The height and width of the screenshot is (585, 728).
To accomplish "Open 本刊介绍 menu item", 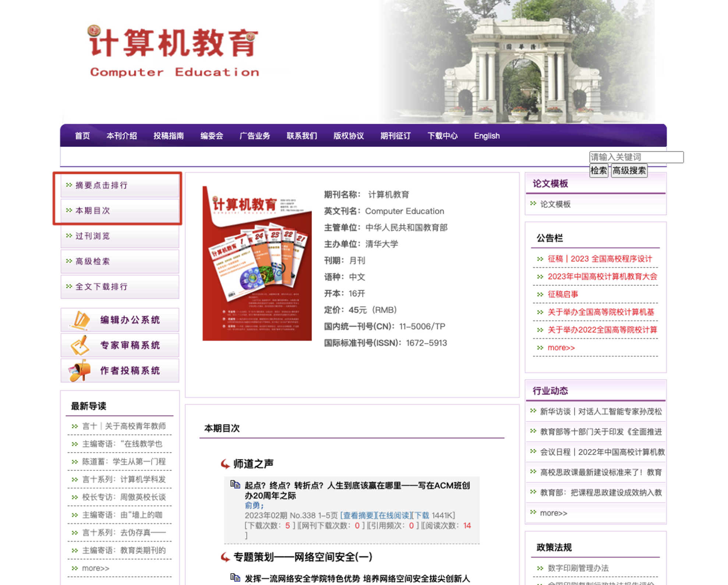I will pos(122,136).
